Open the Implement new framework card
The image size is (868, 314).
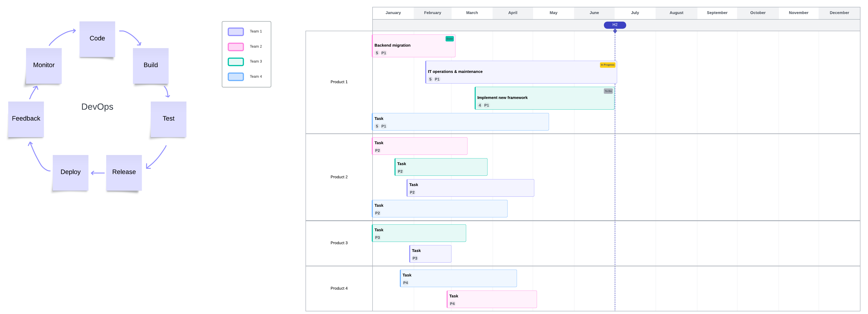coord(544,98)
